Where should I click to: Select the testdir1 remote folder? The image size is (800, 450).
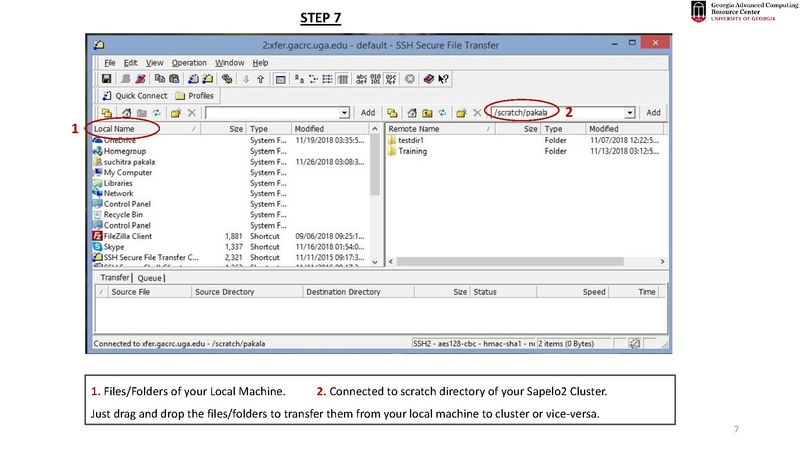click(411, 140)
